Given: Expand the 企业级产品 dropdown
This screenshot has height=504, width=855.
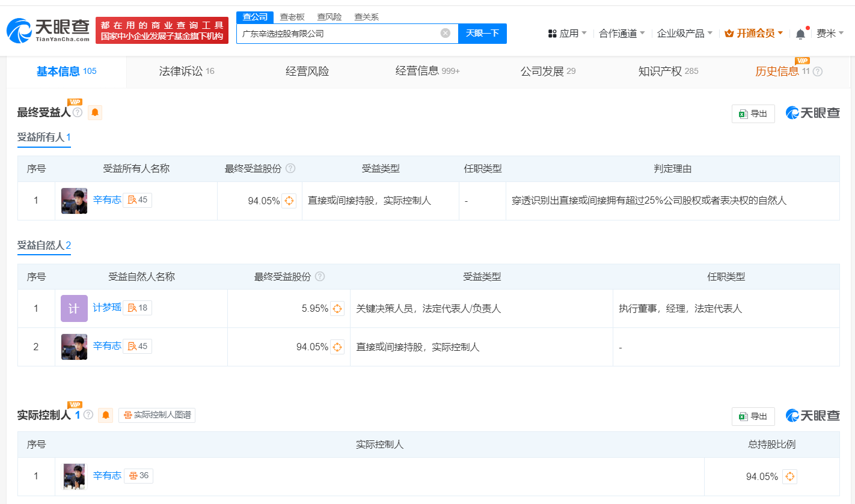Looking at the screenshot, I should point(684,34).
